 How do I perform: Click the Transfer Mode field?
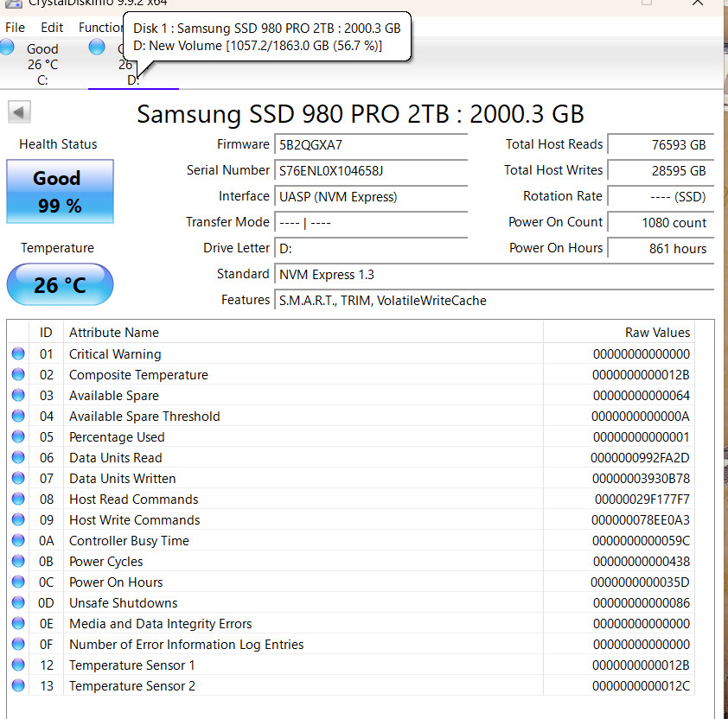(x=371, y=223)
